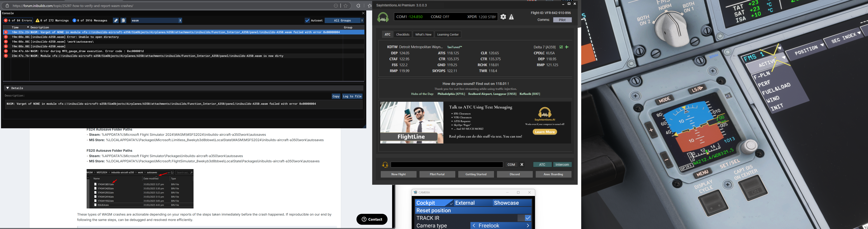Clear the 'wasm' filter with its X
868x229 pixels.
click(x=180, y=21)
